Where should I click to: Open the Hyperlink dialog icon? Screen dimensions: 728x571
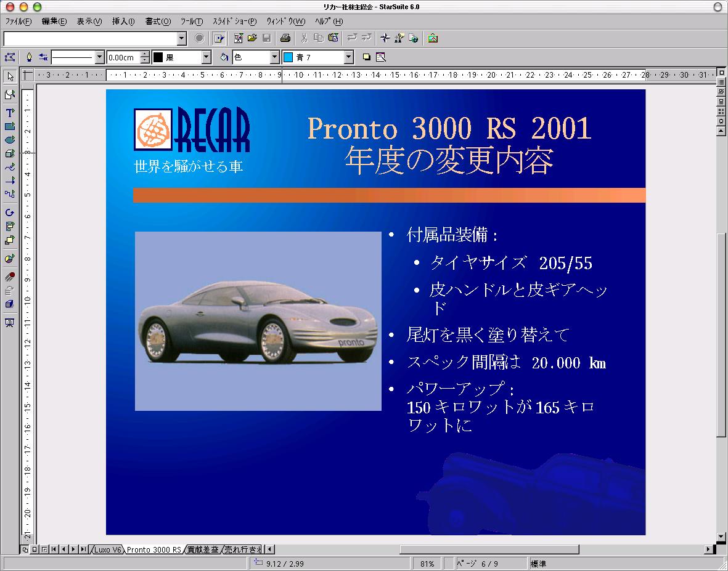[x=413, y=38]
